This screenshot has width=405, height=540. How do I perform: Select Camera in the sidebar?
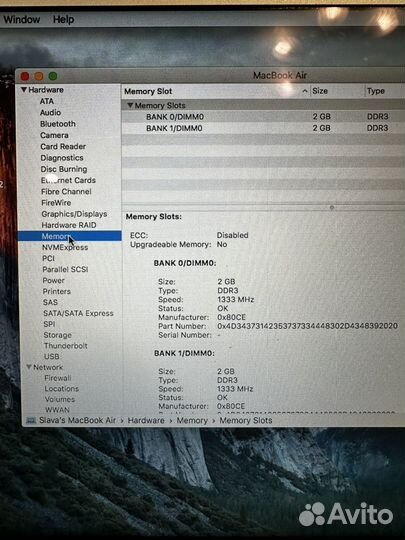[54, 135]
